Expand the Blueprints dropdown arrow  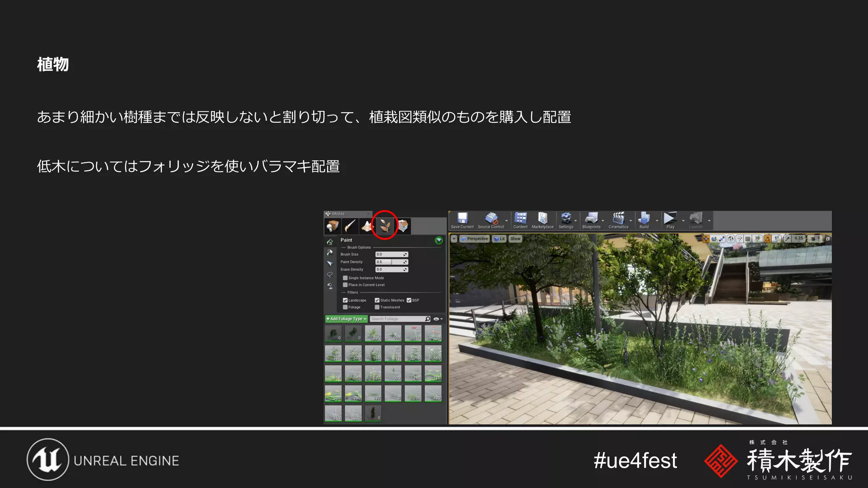click(603, 221)
